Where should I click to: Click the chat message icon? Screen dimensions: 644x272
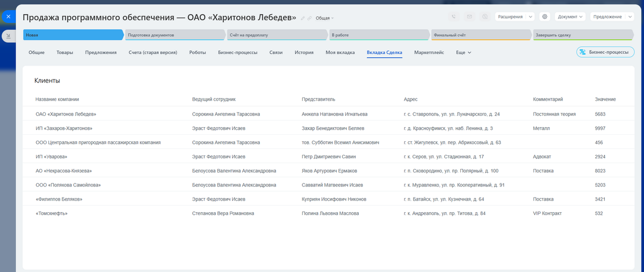click(485, 17)
